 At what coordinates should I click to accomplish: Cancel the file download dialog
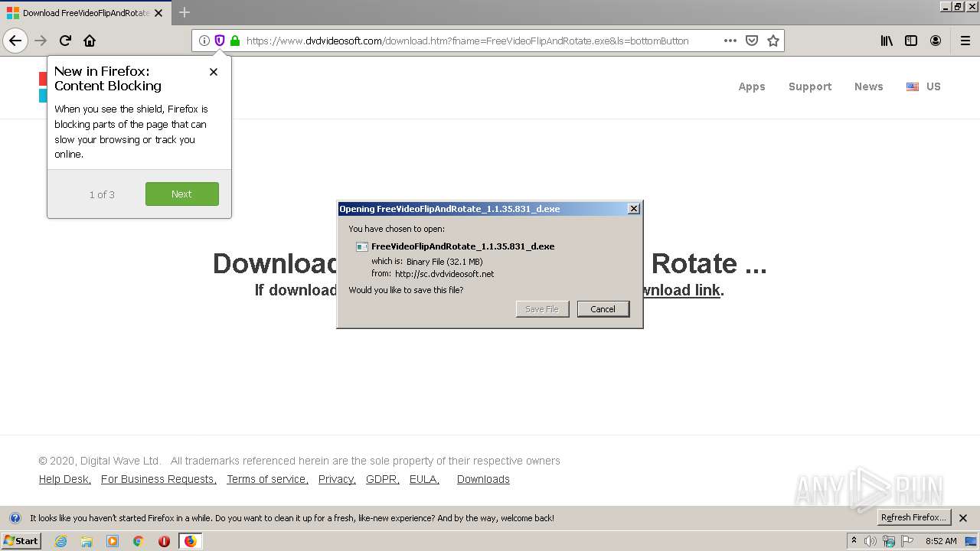603,309
